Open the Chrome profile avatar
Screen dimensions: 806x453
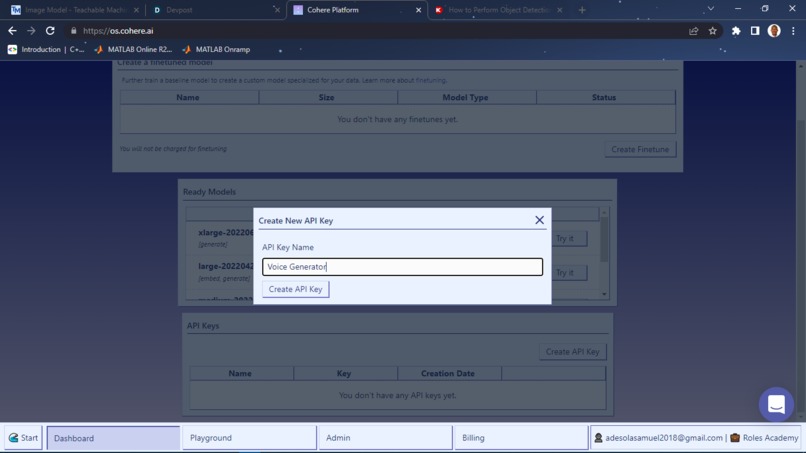774,31
